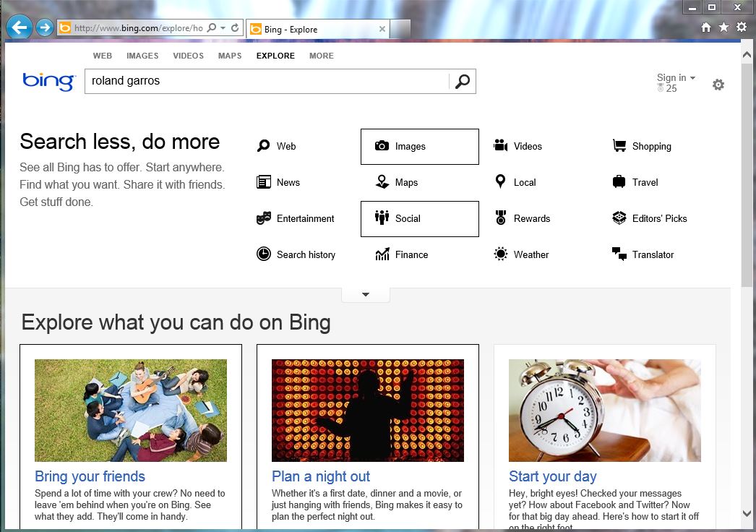The height and width of the screenshot is (532, 756).
Task: Click the page scrollbar down arrow
Action: tap(747, 514)
